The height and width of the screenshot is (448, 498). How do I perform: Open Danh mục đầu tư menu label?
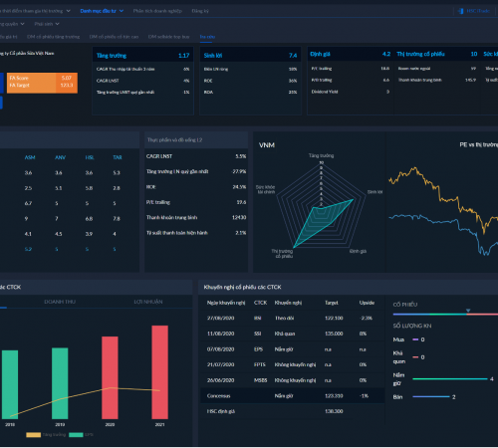pyautogui.click(x=99, y=11)
